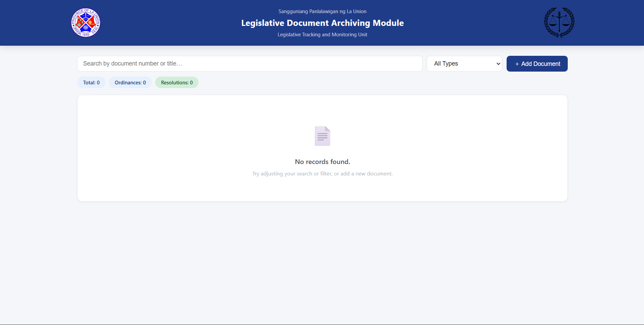644x325 pixels.
Task: Click the Try adjusting your search hint text
Action: coord(323,174)
